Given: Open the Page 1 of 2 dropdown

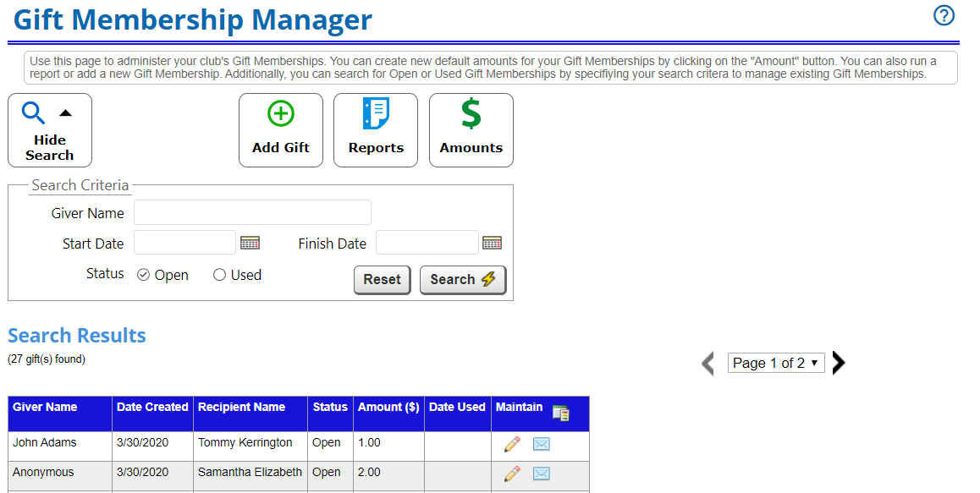Looking at the screenshot, I should (775, 363).
